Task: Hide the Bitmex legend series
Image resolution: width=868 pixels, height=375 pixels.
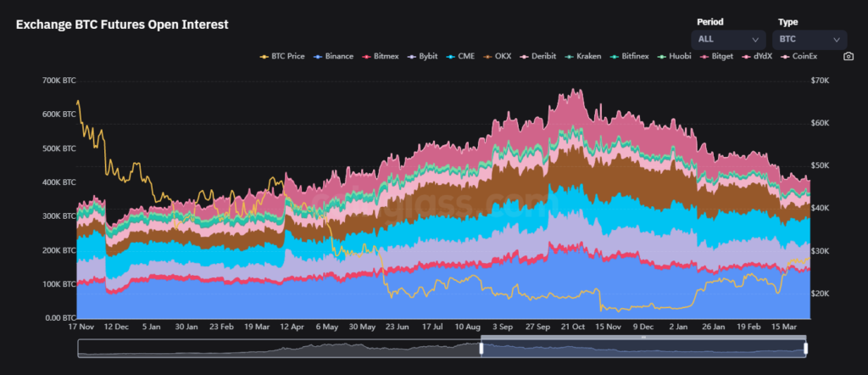Action: (x=386, y=56)
